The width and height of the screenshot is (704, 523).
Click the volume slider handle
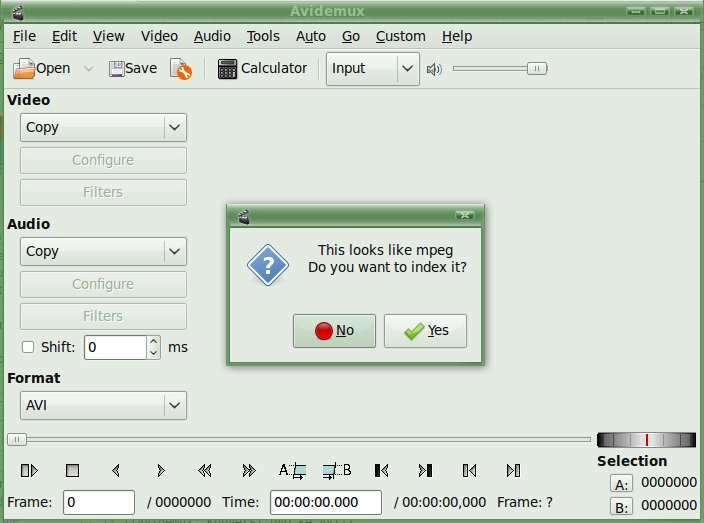click(x=537, y=69)
